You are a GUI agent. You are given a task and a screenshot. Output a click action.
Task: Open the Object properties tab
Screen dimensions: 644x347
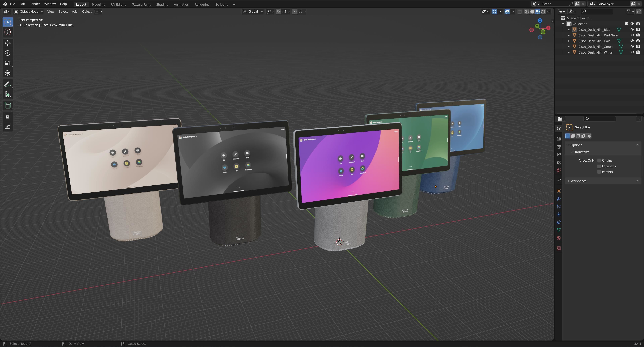coord(558,191)
